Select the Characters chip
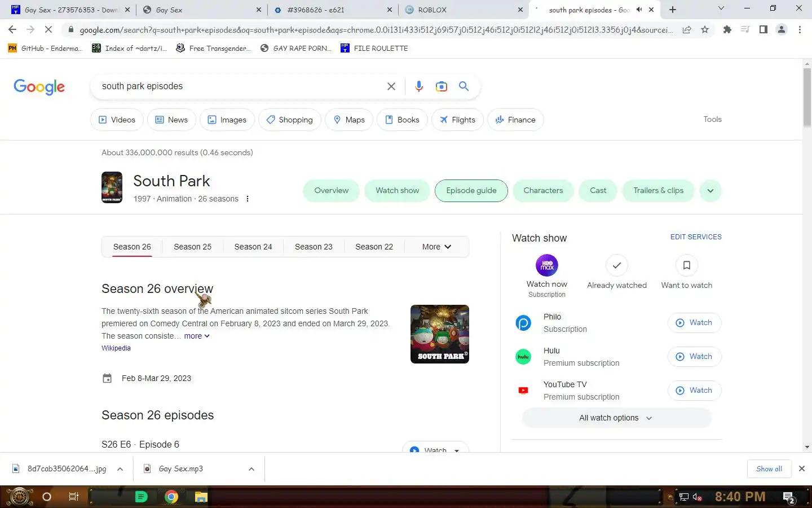The image size is (812, 508). point(543,190)
